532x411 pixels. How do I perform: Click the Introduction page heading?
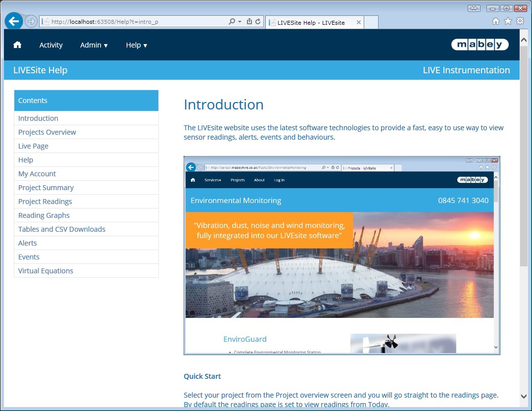point(224,104)
